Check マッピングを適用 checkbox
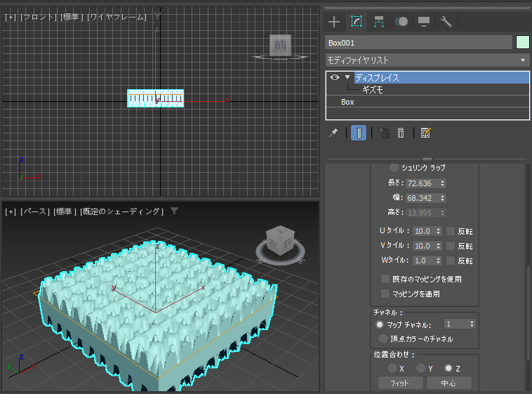The height and width of the screenshot is (394, 532). coord(385,294)
